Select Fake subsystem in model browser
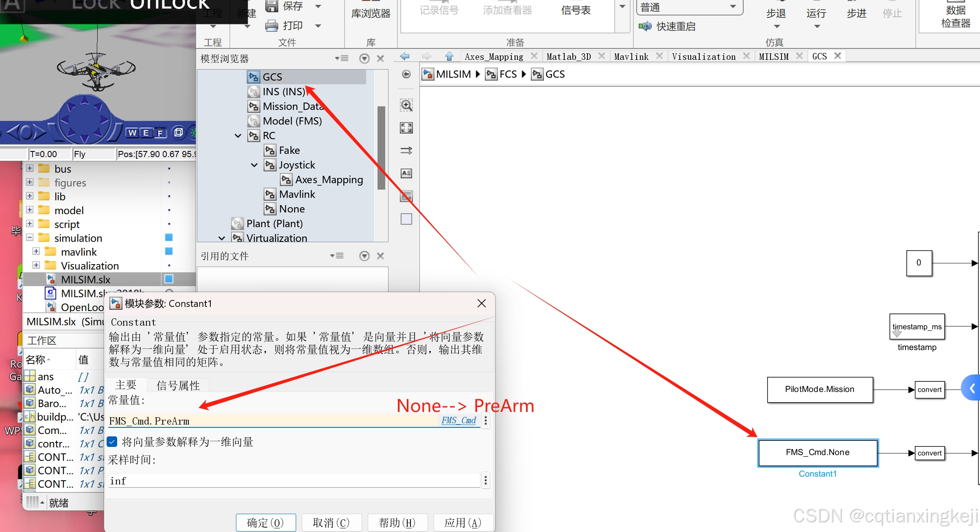 pos(289,150)
